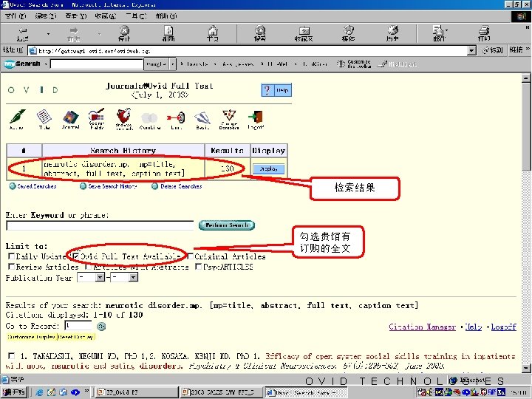Click the Logoff door icon
Screen dimensions: 532x399
click(256, 120)
